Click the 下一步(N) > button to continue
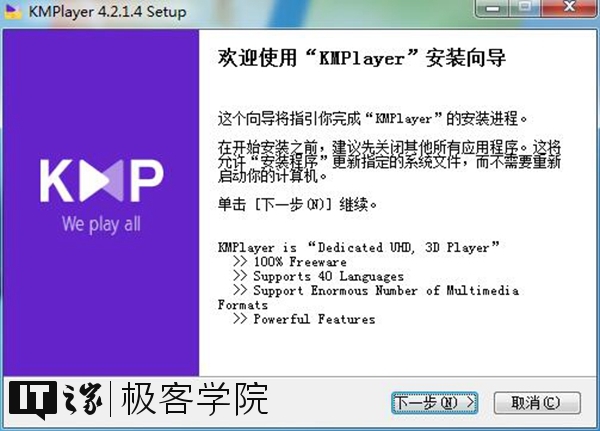600x431 pixels. 434,402
